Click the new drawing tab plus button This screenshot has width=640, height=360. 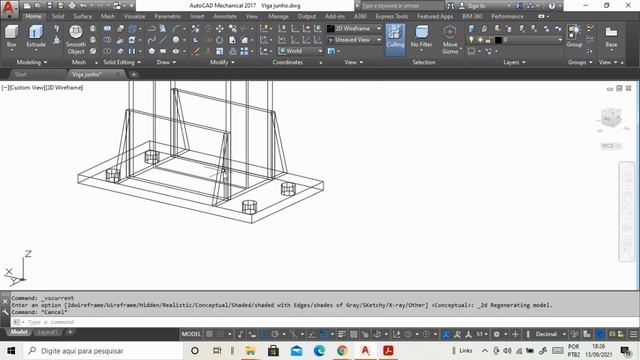tap(133, 74)
